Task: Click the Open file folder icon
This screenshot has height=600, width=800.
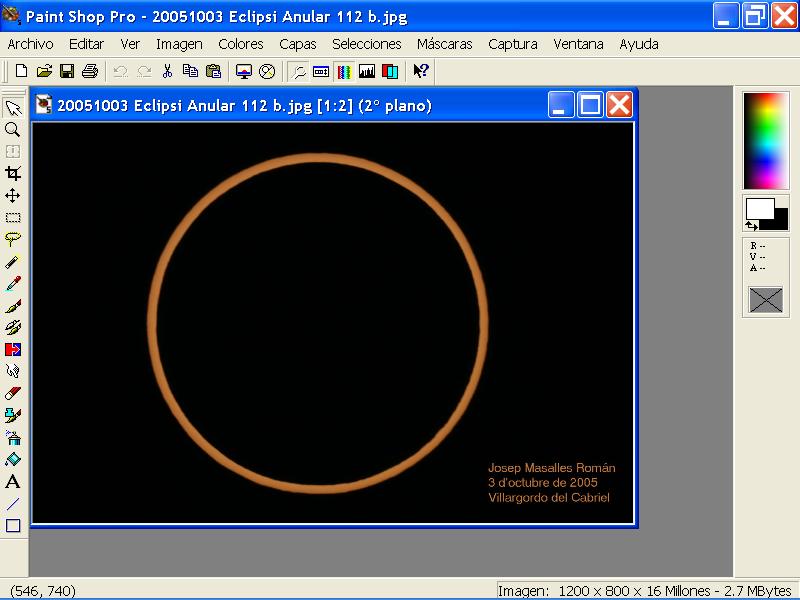Action: pos(44,71)
